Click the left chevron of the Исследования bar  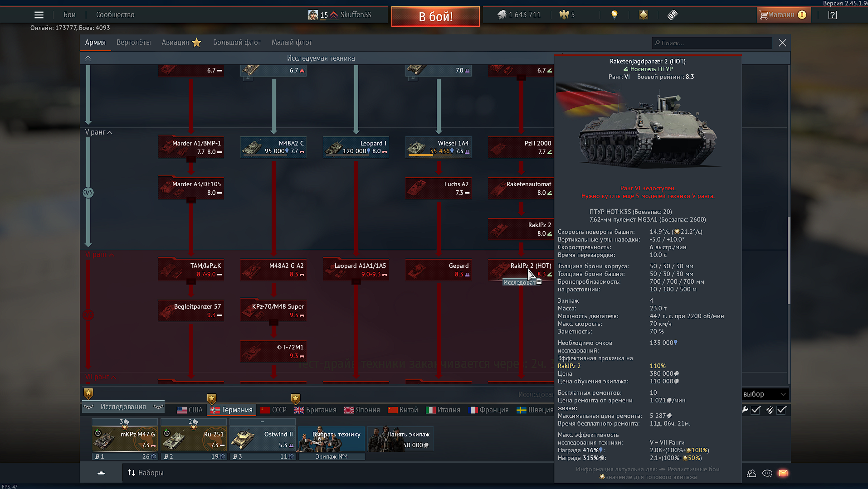click(x=88, y=407)
